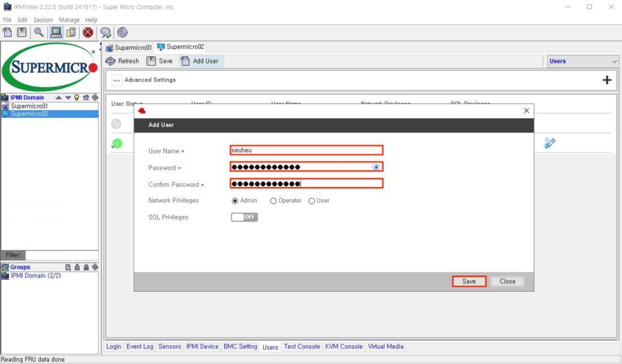Click the three-dots Advanced Settings icon
622x364 pixels.
coord(116,80)
